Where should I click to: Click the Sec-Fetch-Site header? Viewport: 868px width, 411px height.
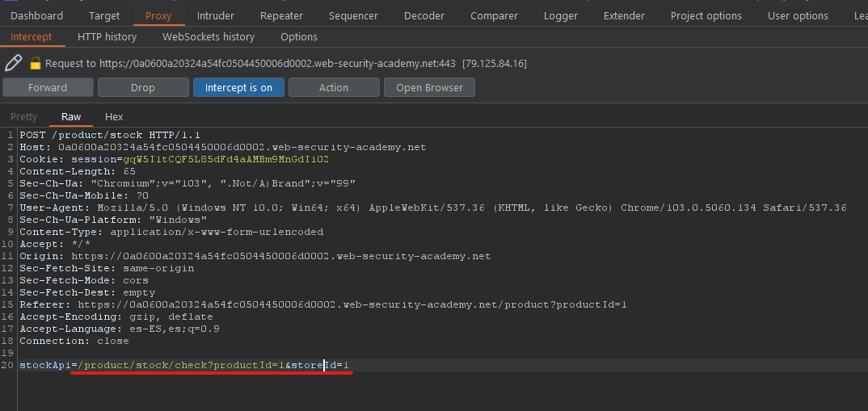tap(107, 268)
